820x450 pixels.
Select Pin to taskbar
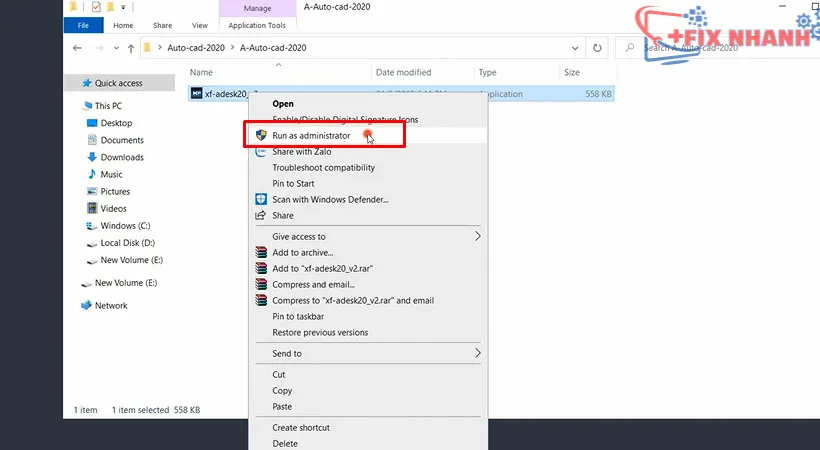[298, 316]
